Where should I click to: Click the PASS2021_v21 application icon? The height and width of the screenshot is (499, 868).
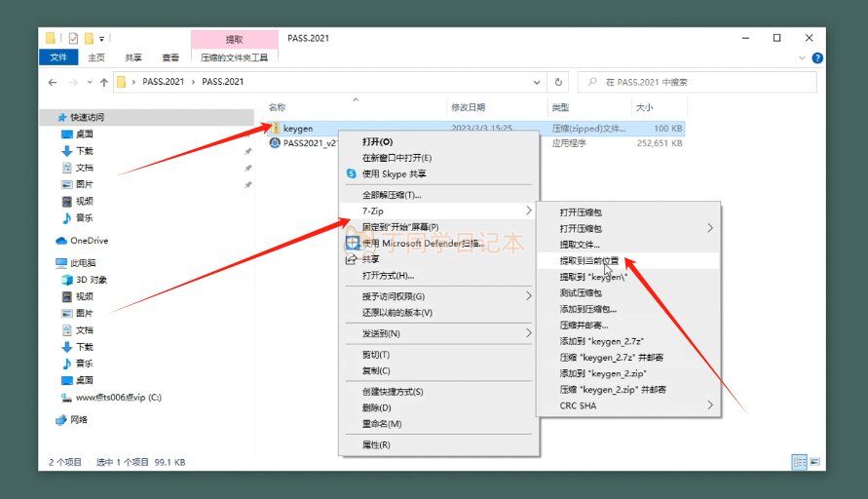tap(275, 143)
